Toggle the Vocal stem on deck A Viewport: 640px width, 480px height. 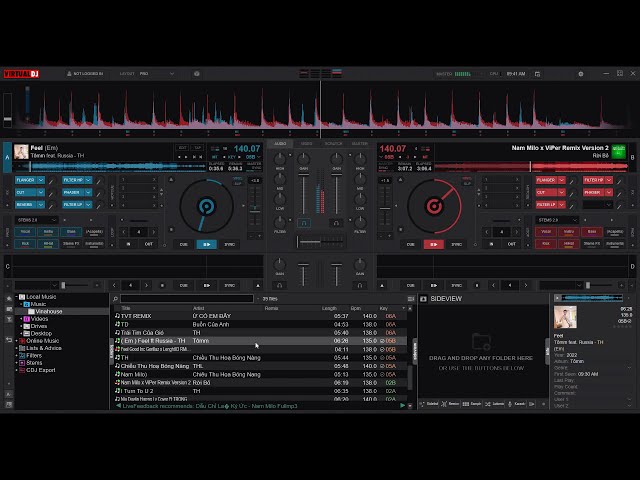click(x=25, y=232)
